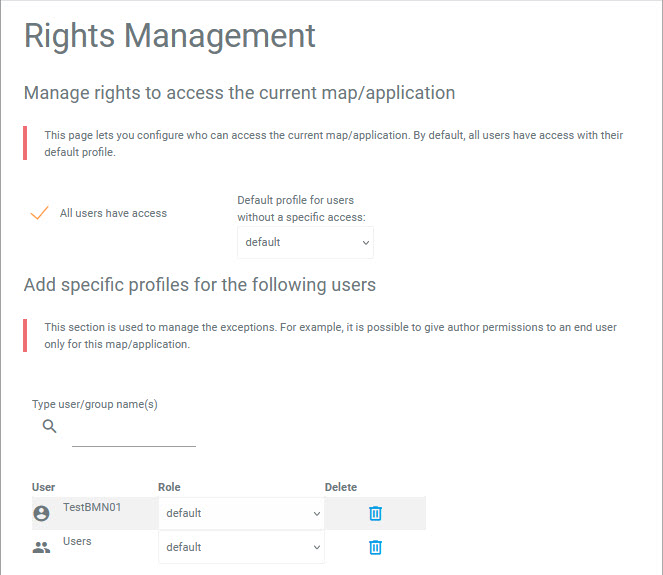Screen dimensions: 663x575
Task: Select the TestBMN01 name in the table
Action: pos(92,507)
